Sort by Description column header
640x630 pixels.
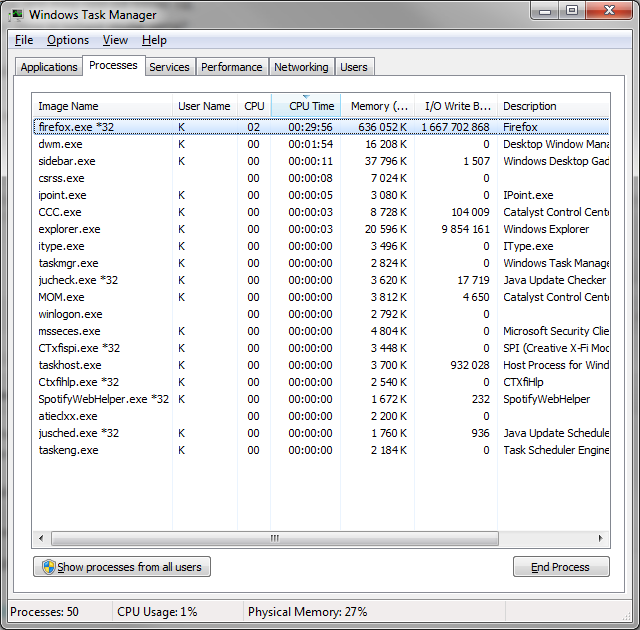(x=553, y=106)
